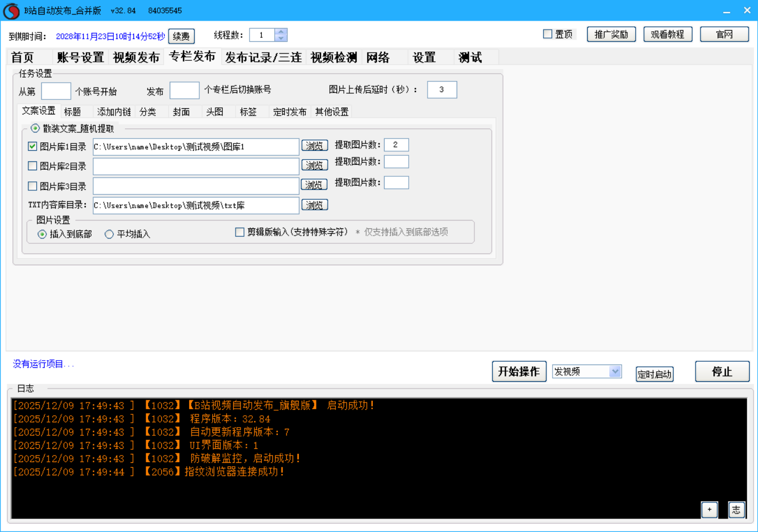
Task: Click the 开始操作 start button
Action: tap(519, 371)
